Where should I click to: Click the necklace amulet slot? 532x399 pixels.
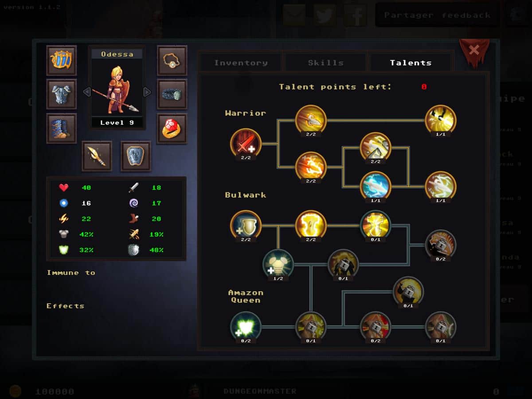(172, 60)
